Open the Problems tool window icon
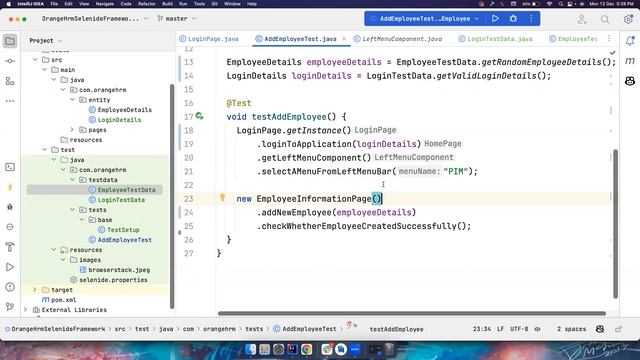This screenshot has width=640, height=360. 10,287
